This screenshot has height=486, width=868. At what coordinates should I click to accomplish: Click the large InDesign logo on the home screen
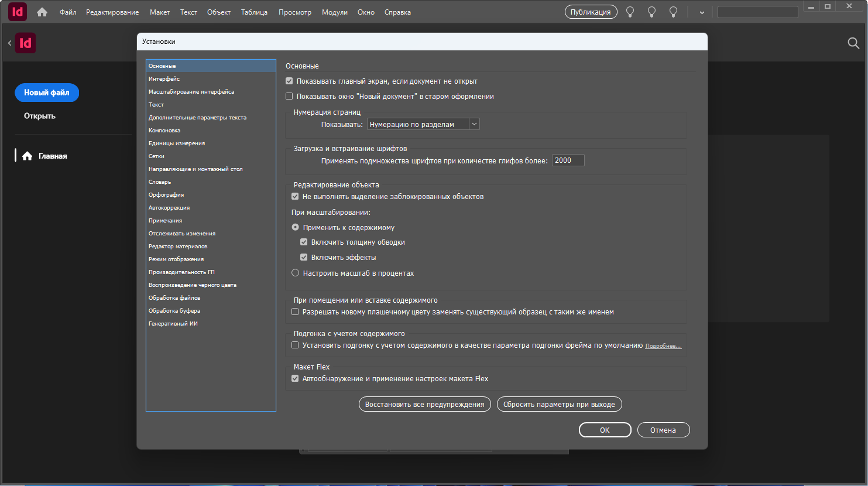point(26,43)
